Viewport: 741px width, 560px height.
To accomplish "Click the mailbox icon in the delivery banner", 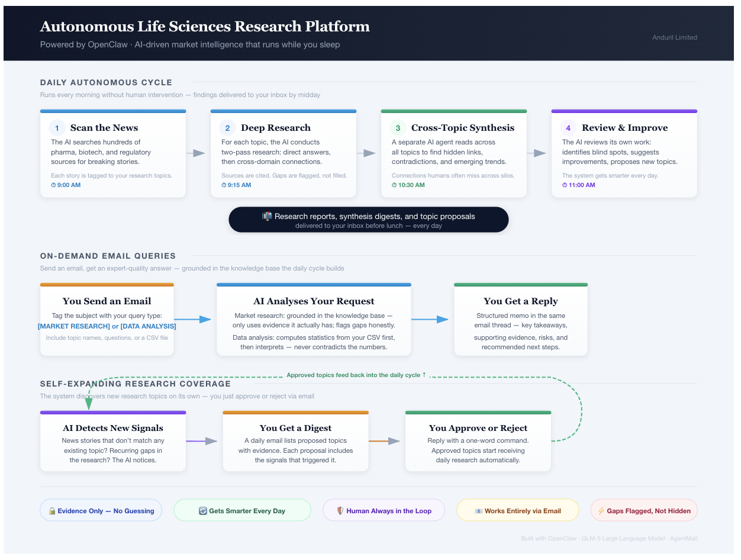I will coord(268,216).
